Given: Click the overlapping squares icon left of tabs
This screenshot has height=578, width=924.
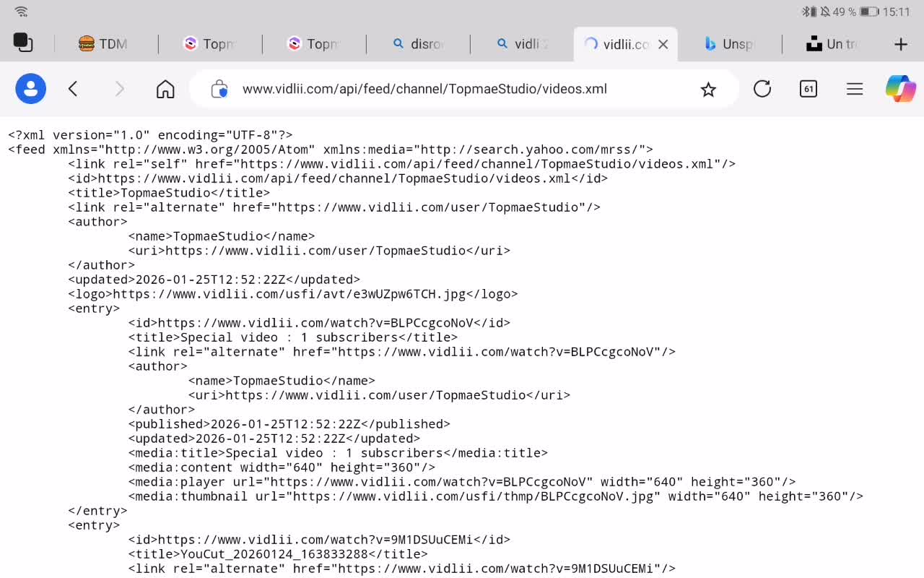Looking at the screenshot, I should (x=23, y=43).
